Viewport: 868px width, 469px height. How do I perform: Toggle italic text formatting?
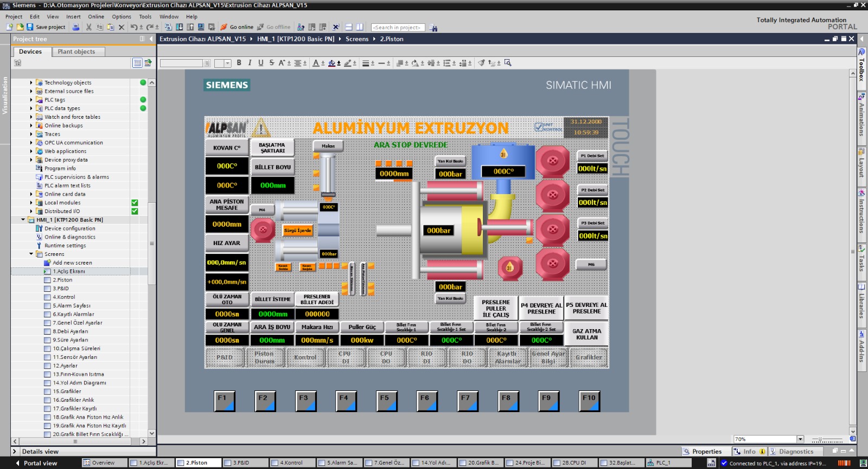[x=250, y=63]
